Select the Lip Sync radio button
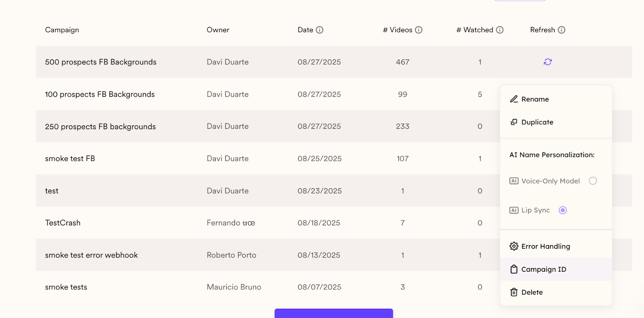 tap(563, 210)
